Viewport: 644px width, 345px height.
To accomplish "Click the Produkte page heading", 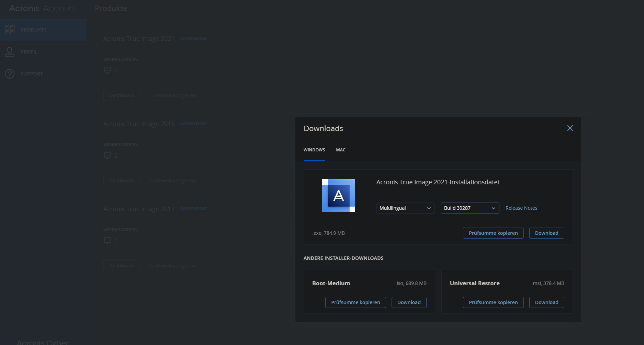I will (111, 8).
